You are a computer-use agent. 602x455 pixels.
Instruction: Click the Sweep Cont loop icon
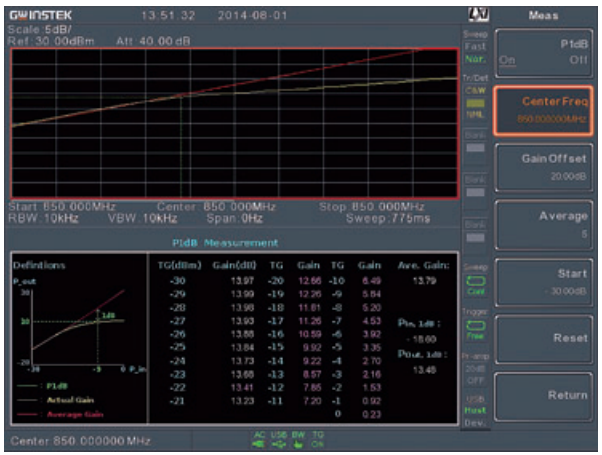coord(476,281)
